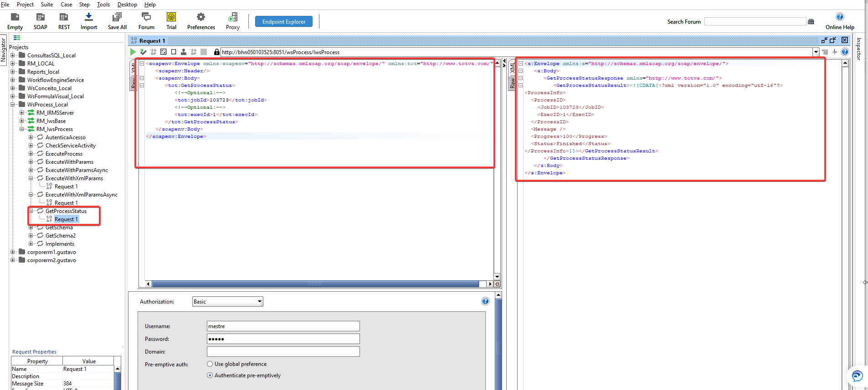Select the CheckServiceActivity operation
Screen dimensions: 868x390
coord(71,146)
